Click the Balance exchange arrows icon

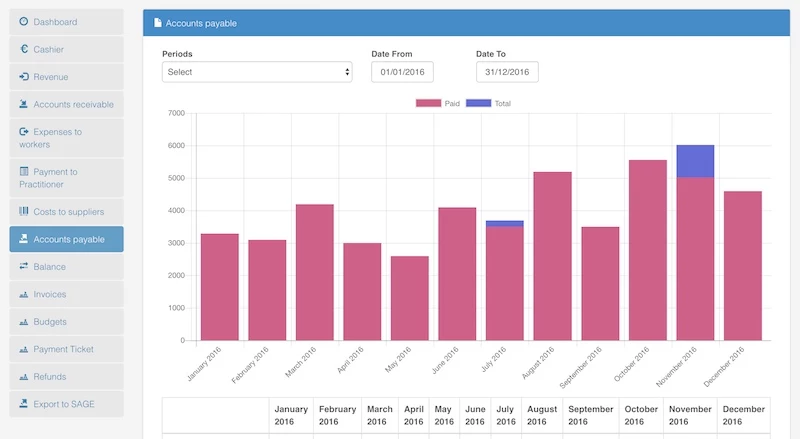point(24,267)
